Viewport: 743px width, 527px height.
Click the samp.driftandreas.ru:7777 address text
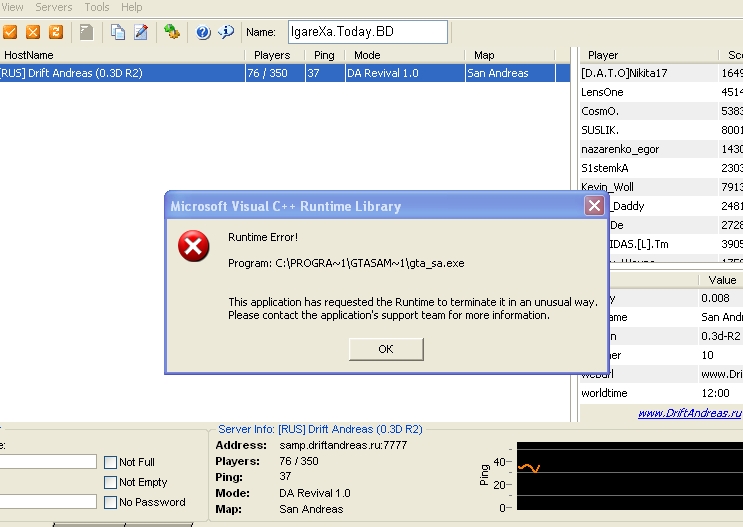[343, 445]
